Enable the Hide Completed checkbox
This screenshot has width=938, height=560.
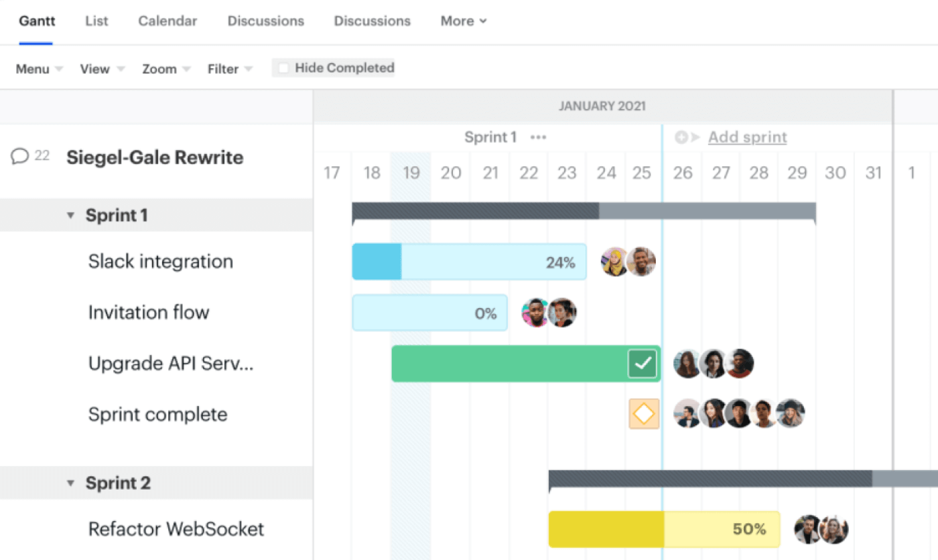284,67
